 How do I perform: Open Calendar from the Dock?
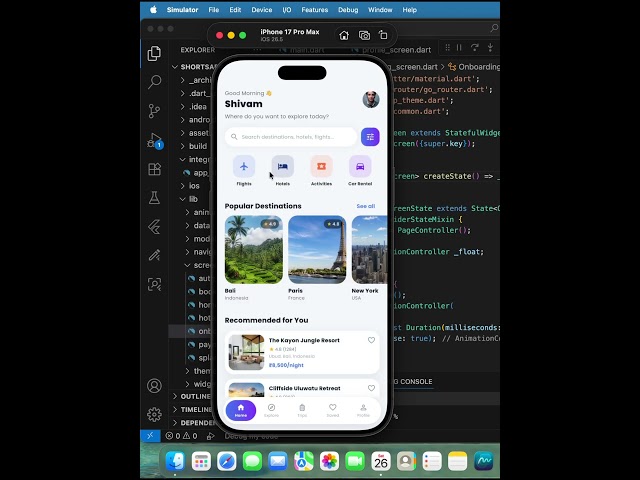coord(381,462)
